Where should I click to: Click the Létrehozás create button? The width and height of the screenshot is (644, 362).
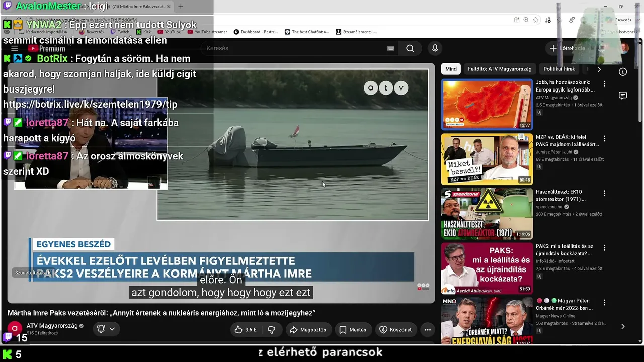[x=568, y=48]
